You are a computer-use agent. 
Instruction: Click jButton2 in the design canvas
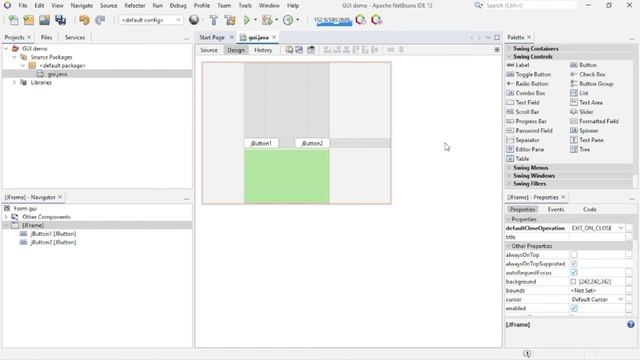tap(312, 143)
